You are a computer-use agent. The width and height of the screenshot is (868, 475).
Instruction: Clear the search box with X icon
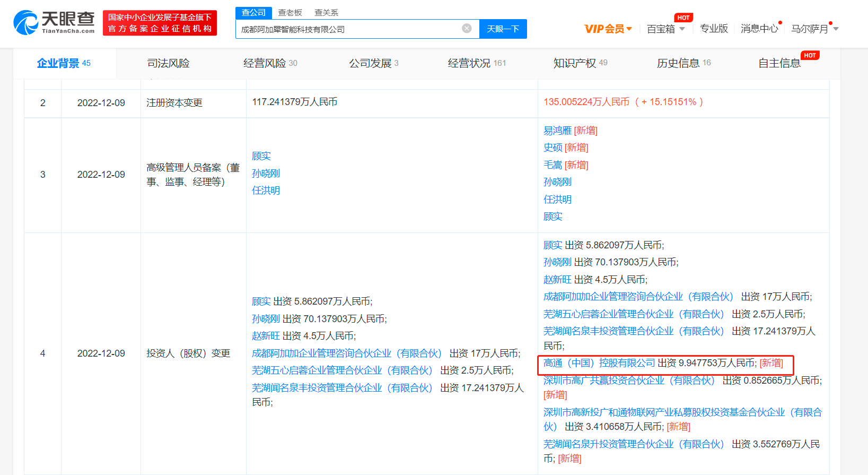tap(467, 29)
